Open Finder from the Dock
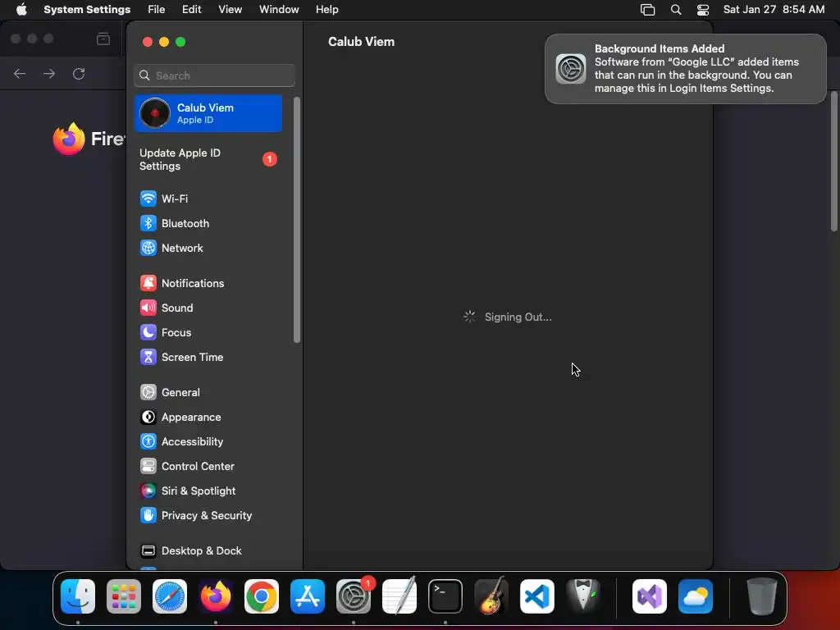The width and height of the screenshot is (840, 630). point(78,596)
